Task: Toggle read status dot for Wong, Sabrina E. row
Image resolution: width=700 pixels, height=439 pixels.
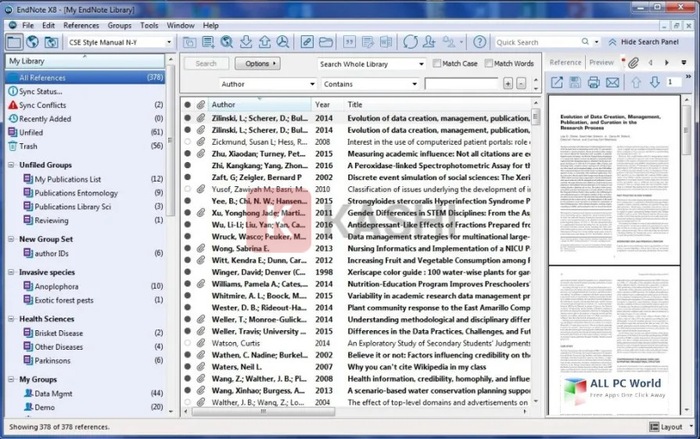Action: point(188,248)
